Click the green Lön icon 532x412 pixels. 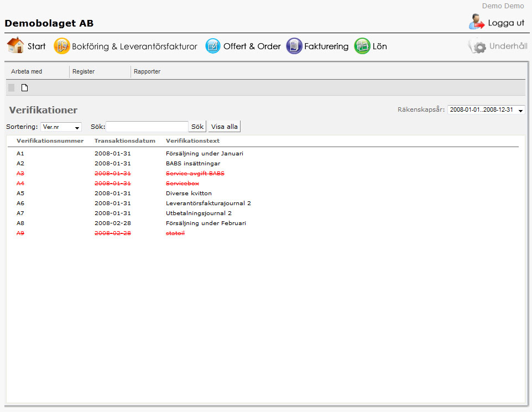tap(362, 46)
